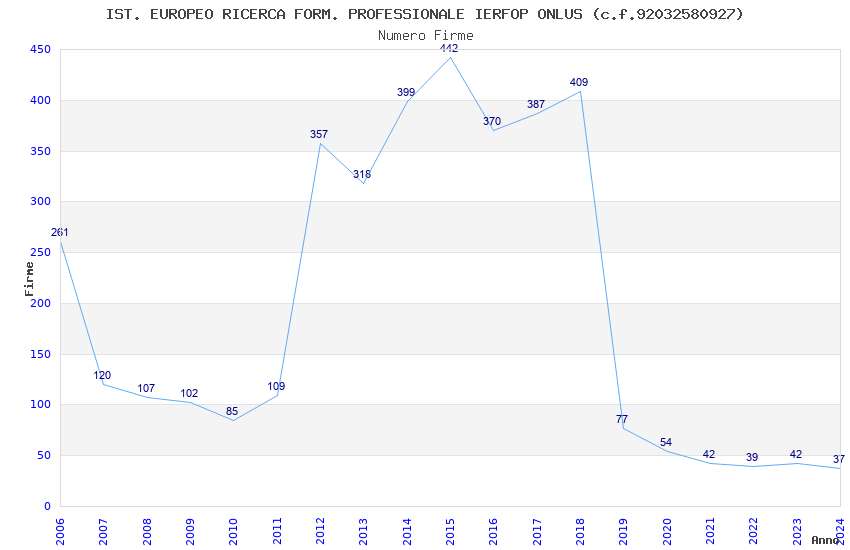This screenshot has width=850, height=550.
Task: Select the 54 data label
Action: point(666,443)
